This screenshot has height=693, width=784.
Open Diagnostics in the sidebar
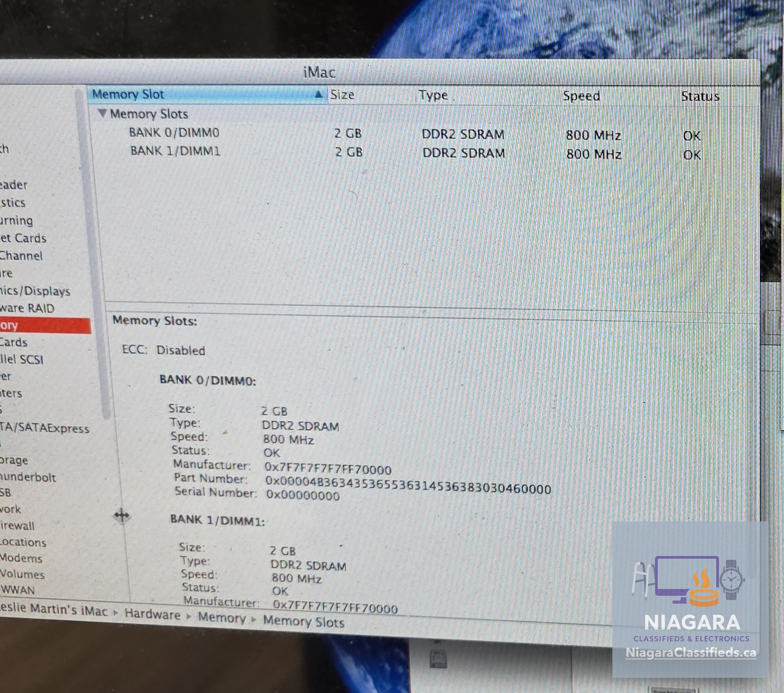[x=13, y=203]
